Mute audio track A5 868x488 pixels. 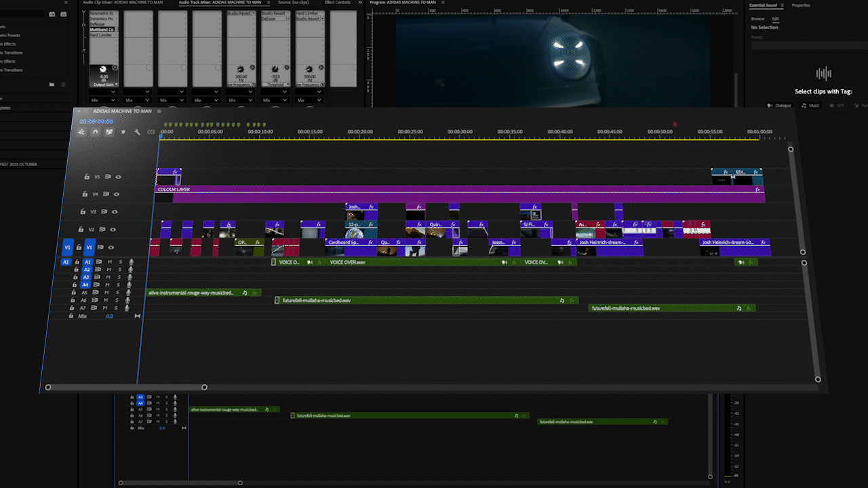[107, 292]
